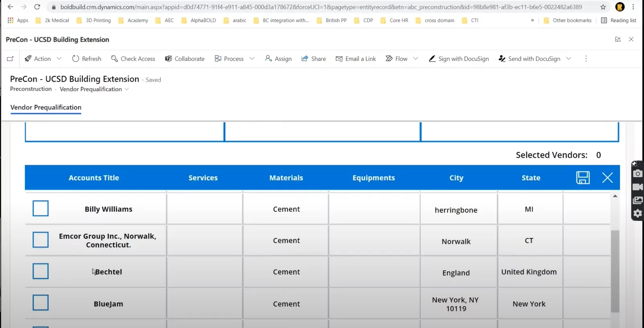Image resolution: width=644 pixels, height=328 pixels.
Task: Click Check Access in the command bar
Action: (x=133, y=59)
